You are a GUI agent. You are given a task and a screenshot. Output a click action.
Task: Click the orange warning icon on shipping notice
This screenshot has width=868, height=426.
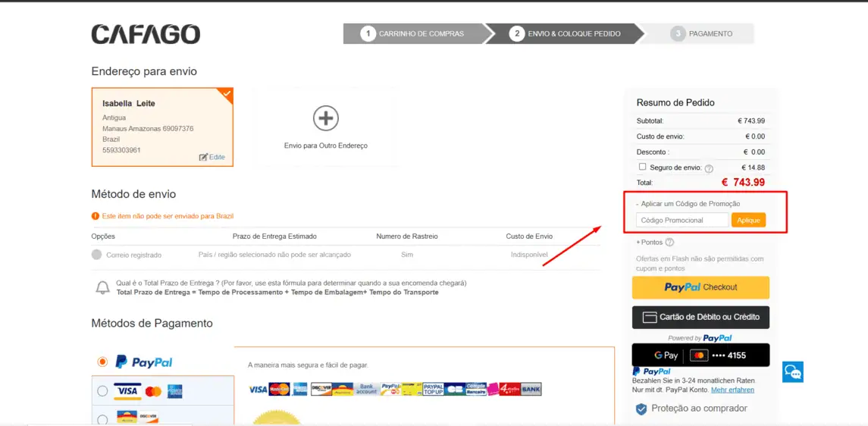[96, 216]
